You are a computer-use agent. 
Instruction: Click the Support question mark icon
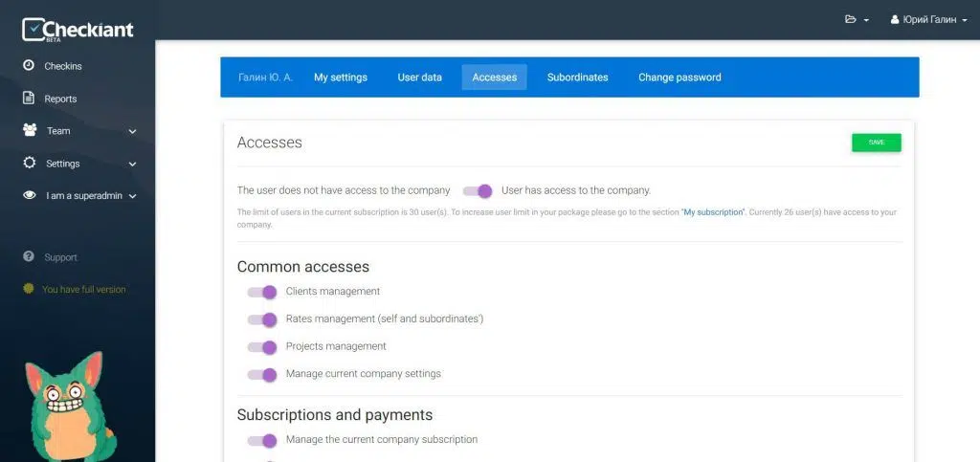(29, 257)
